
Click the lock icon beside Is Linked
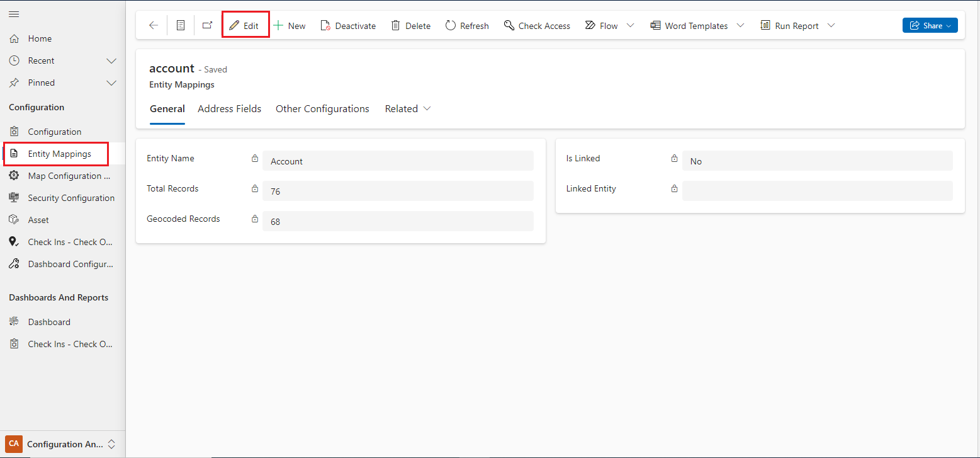click(674, 159)
